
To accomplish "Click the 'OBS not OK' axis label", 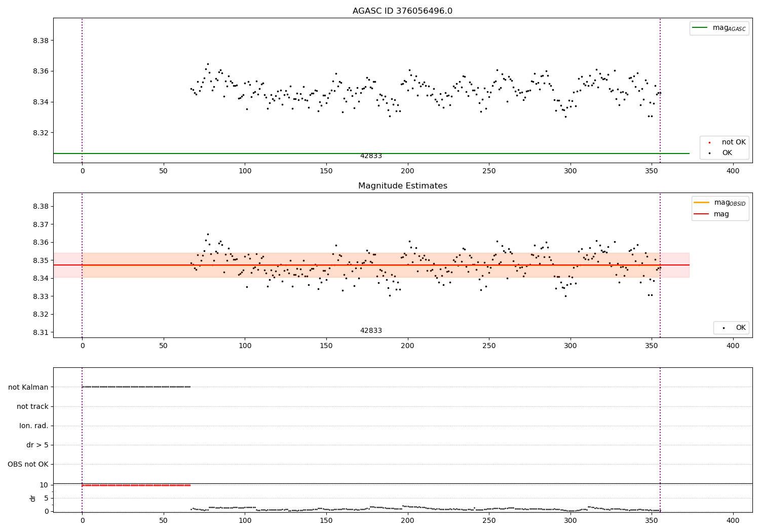I will pos(28,464).
